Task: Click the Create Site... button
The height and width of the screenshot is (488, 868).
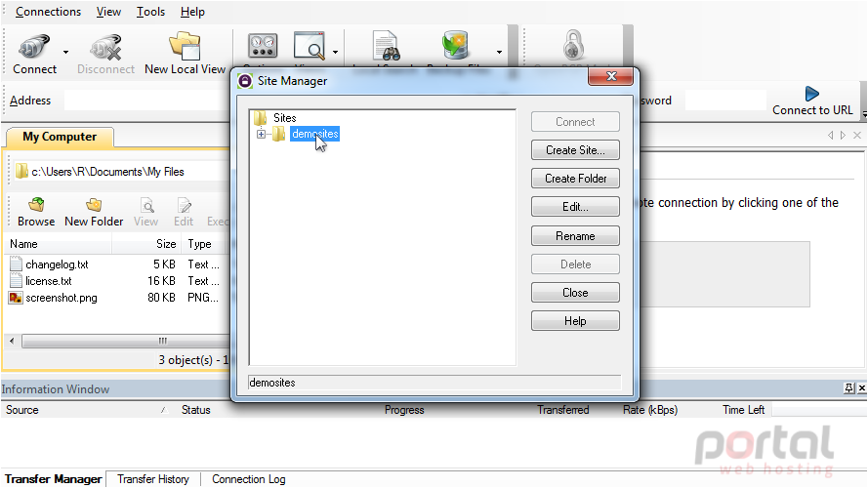Action: tap(575, 150)
